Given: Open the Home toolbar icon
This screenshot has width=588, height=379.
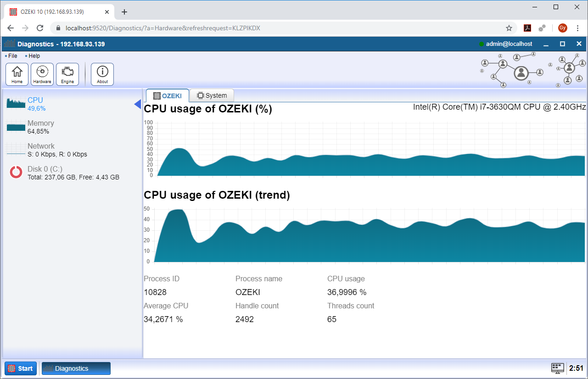Looking at the screenshot, I should click(x=17, y=74).
